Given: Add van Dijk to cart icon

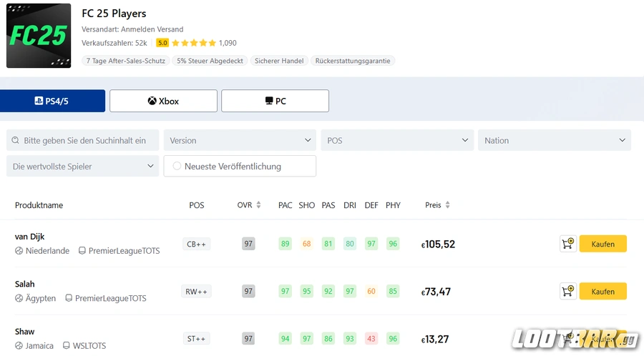Looking at the screenshot, I should pyautogui.click(x=568, y=244).
